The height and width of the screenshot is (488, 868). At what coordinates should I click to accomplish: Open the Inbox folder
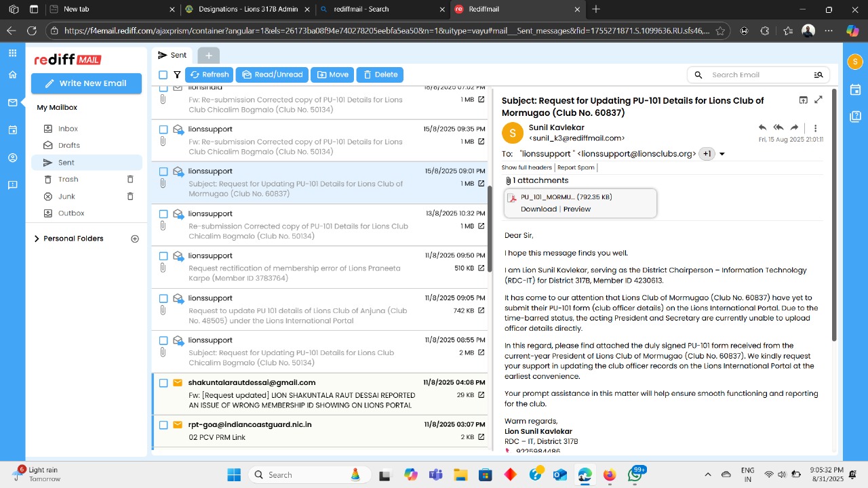(x=68, y=129)
